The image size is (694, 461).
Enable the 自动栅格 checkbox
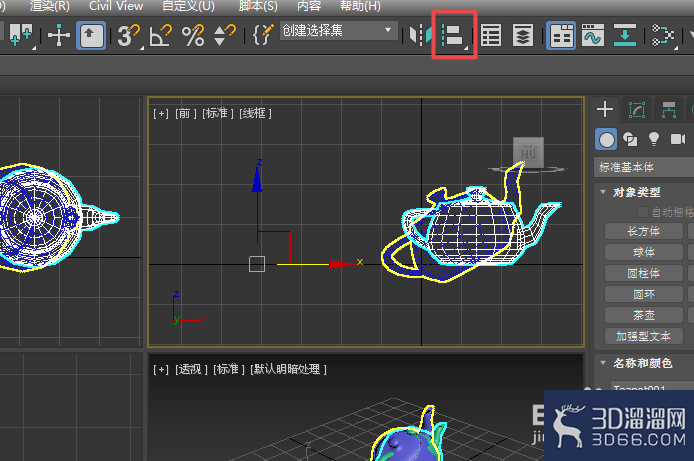point(643,212)
